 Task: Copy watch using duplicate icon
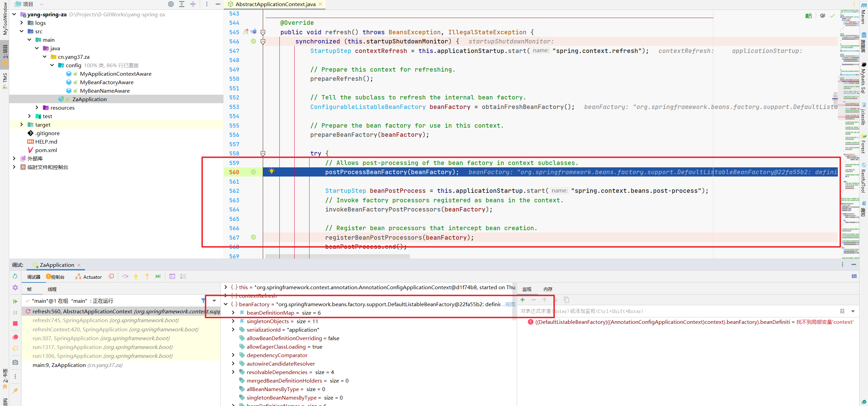click(x=566, y=300)
